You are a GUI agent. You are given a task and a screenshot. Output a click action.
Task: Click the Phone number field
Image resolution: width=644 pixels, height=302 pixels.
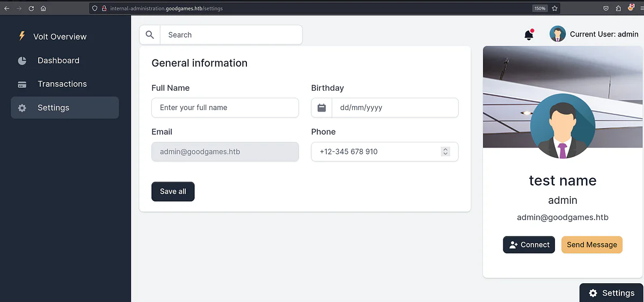click(x=385, y=152)
